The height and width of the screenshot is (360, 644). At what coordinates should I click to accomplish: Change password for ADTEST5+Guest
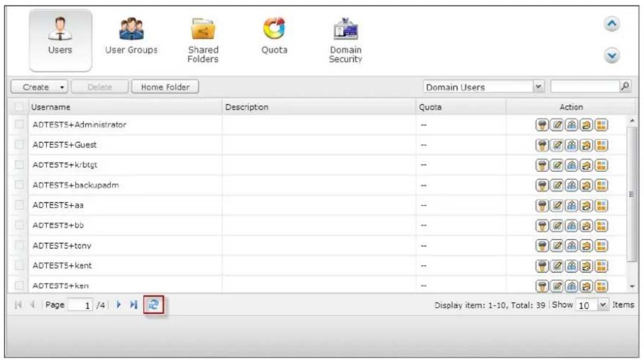click(542, 145)
